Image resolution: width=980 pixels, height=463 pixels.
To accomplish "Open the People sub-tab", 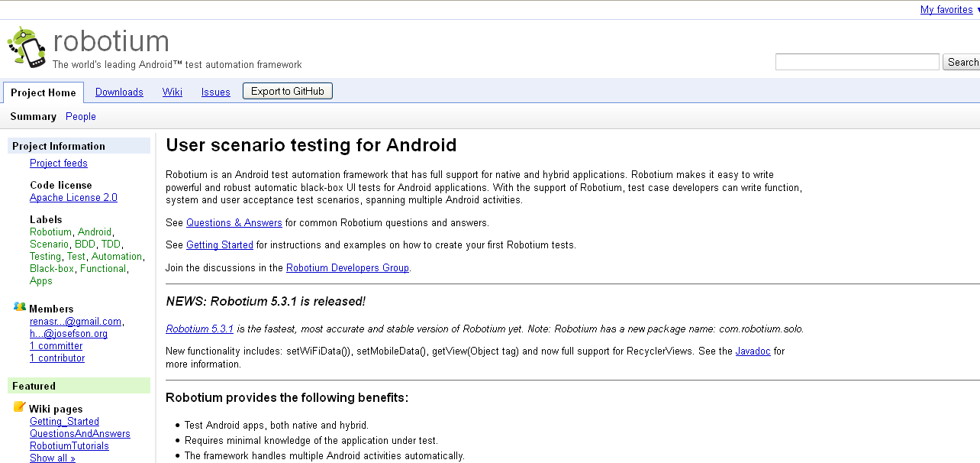I will pos(81,117).
